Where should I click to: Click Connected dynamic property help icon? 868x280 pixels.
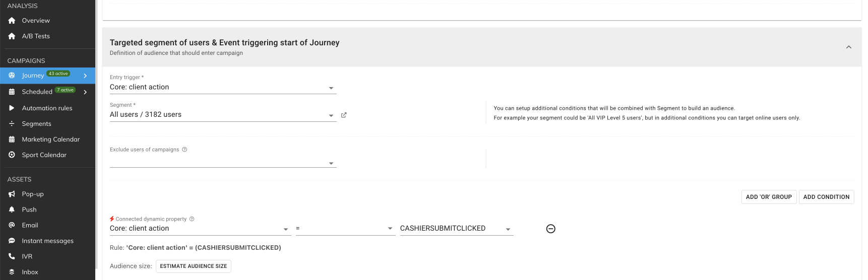tap(192, 219)
